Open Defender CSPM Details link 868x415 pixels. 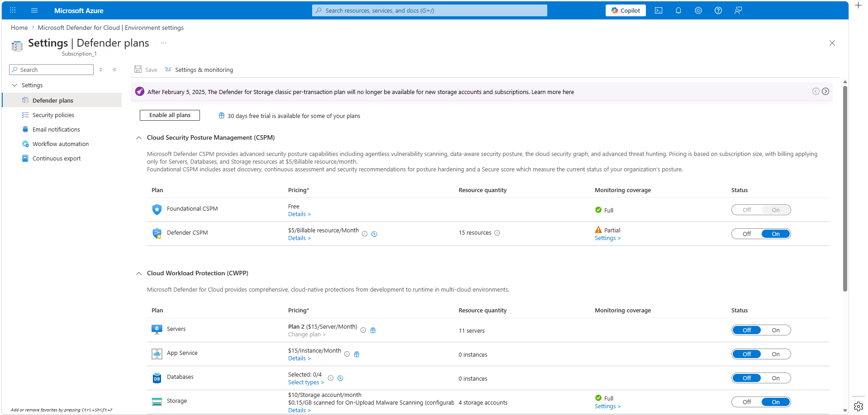click(x=299, y=238)
